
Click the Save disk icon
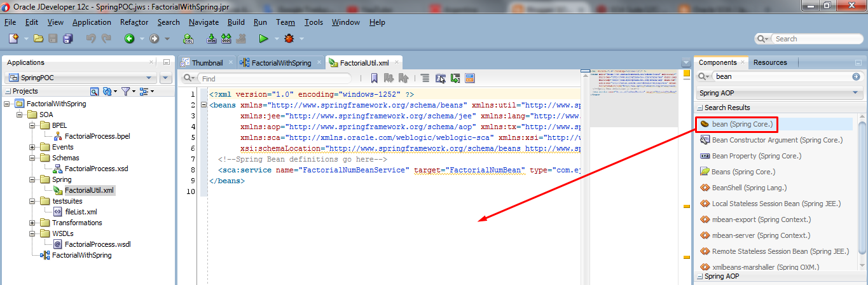pyautogui.click(x=53, y=39)
